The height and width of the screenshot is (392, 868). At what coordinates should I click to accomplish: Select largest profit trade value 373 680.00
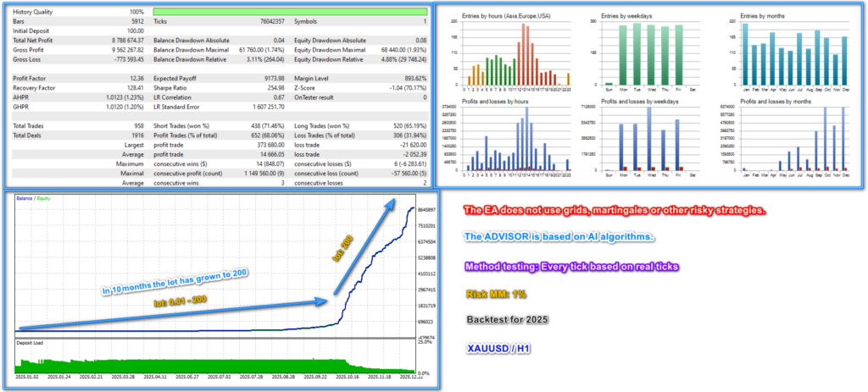coord(270,145)
